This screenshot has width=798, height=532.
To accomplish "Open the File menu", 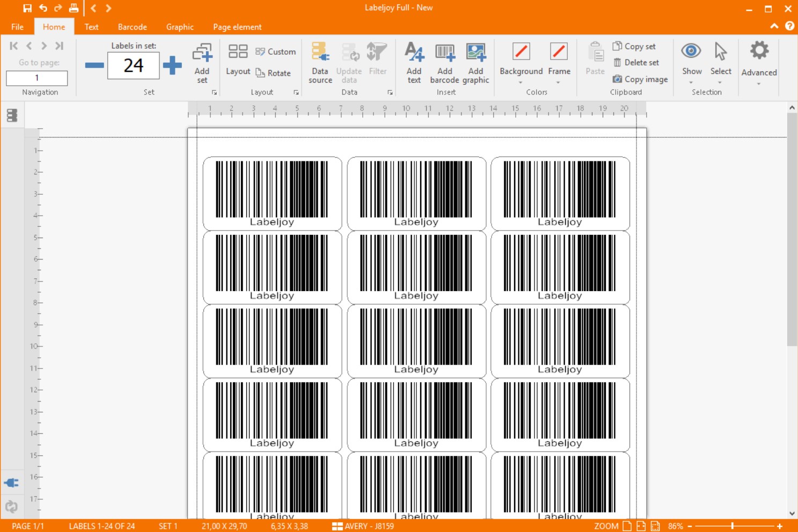I will click(x=17, y=27).
